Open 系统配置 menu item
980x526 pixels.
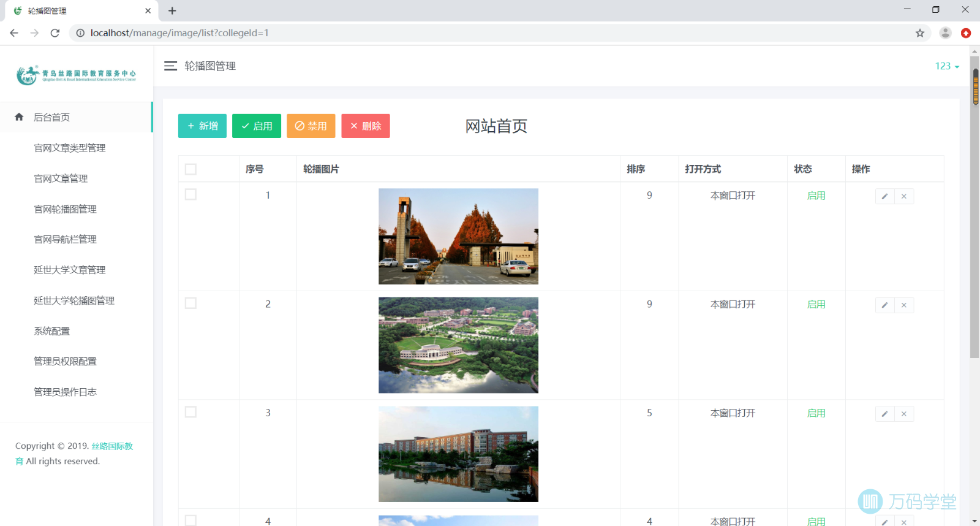point(51,331)
